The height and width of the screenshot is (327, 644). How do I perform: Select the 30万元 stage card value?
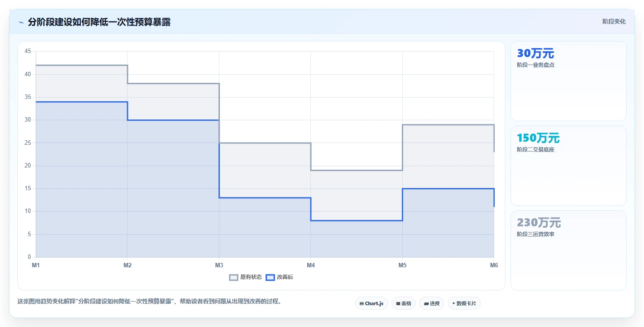pyautogui.click(x=535, y=53)
